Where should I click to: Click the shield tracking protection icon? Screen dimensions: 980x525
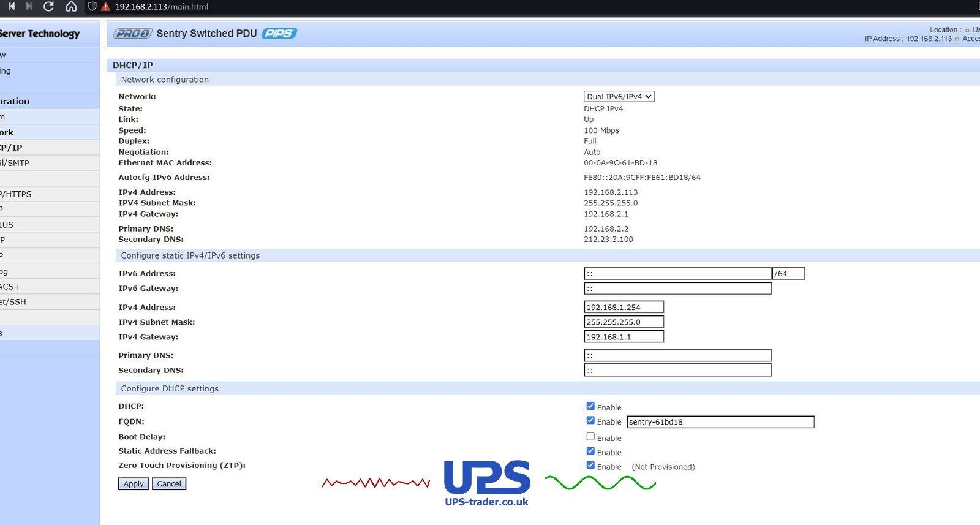92,6
